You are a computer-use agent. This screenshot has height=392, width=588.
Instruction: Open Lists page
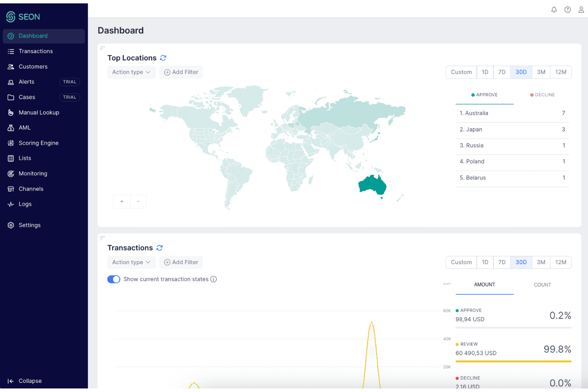[44, 158]
